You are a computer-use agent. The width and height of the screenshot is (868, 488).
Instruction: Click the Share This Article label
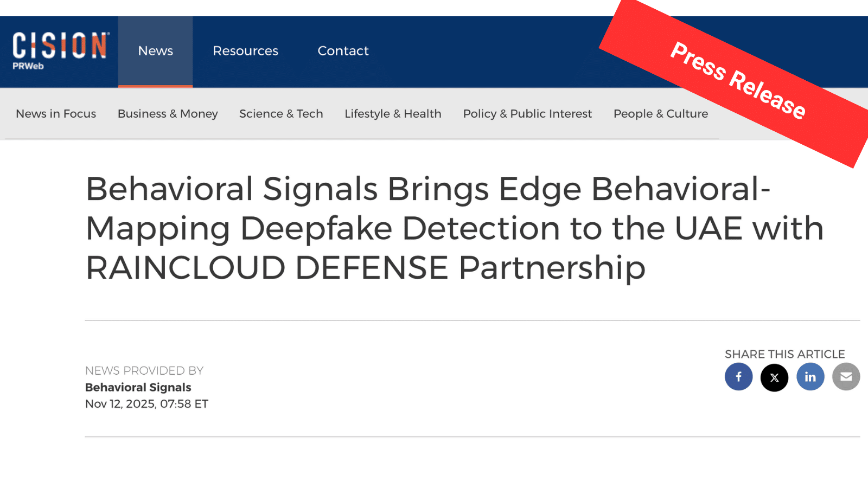[x=784, y=354]
